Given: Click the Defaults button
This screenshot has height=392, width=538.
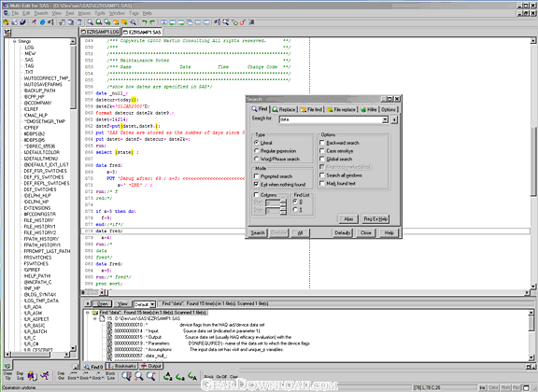Looking at the screenshot, I should pos(343,233).
